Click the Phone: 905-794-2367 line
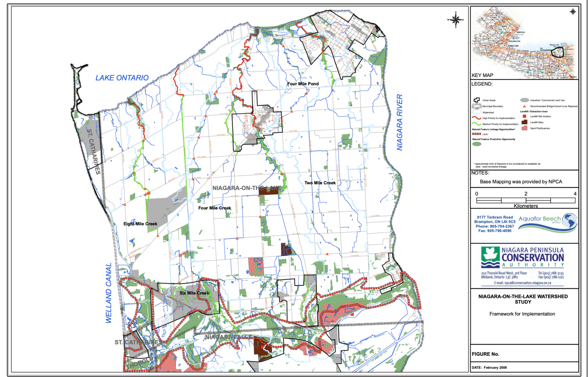This screenshot has width=588, height=377. click(495, 226)
